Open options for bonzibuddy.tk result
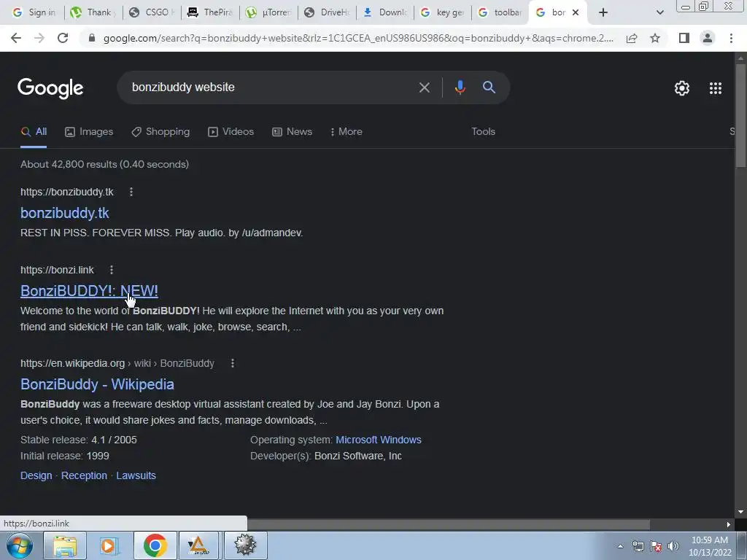This screenshot has height=560, width=747. (131, 192)
